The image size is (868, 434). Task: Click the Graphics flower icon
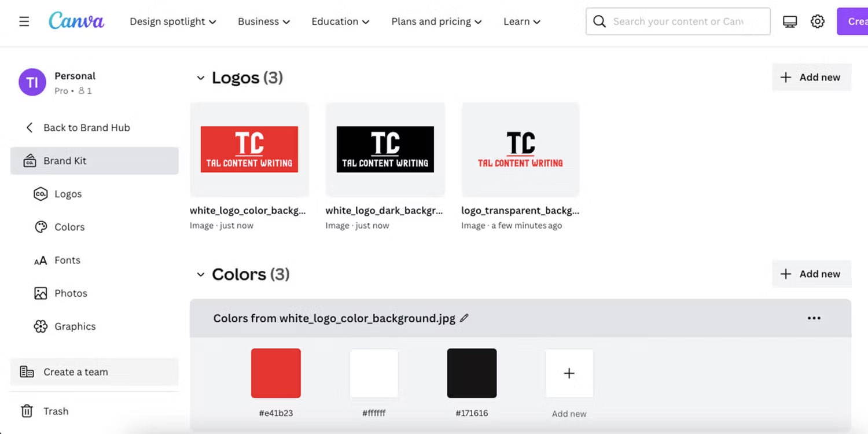[41, 326]
